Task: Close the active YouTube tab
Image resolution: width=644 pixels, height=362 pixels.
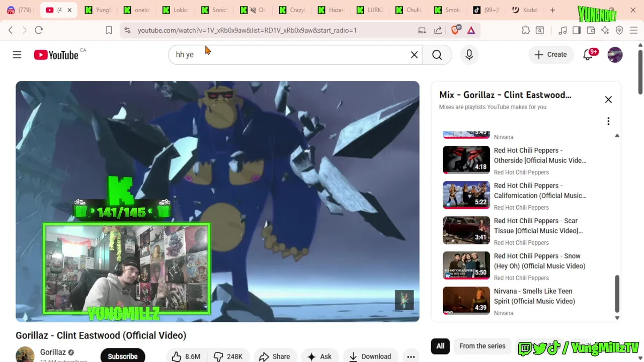Action: click(69, 10)
